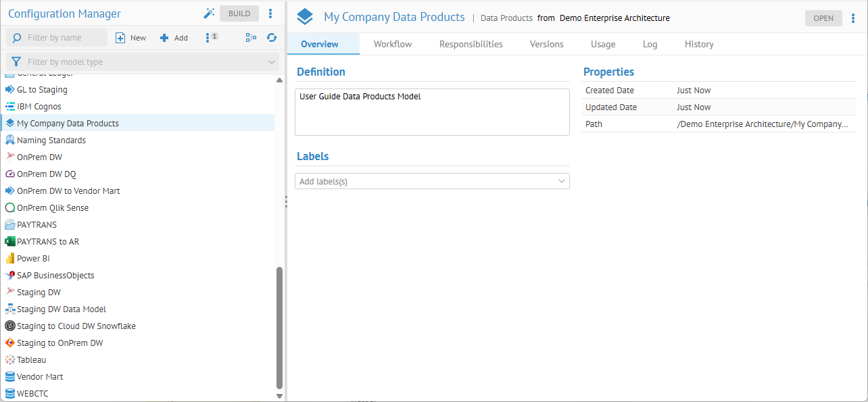
Task: Select Power BI in the model list
Action: click(x=33, y=258)
